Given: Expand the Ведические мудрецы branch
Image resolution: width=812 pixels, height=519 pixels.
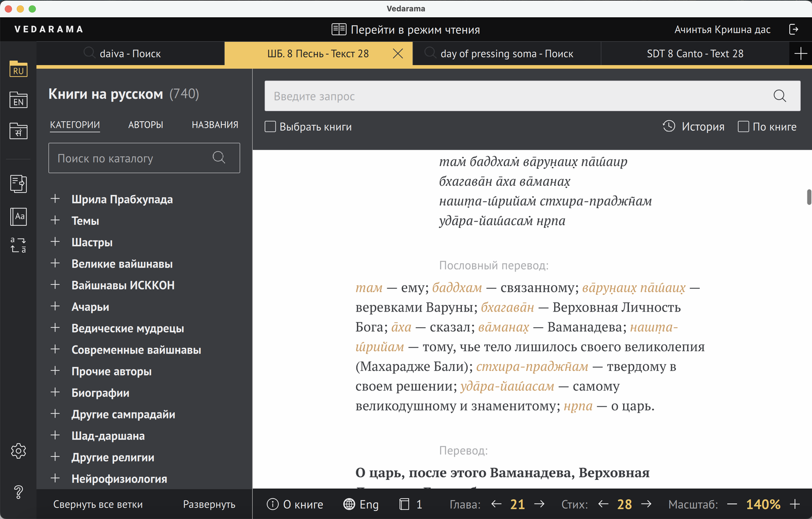Looking at the screenshot, I should [x=55, y=328].
